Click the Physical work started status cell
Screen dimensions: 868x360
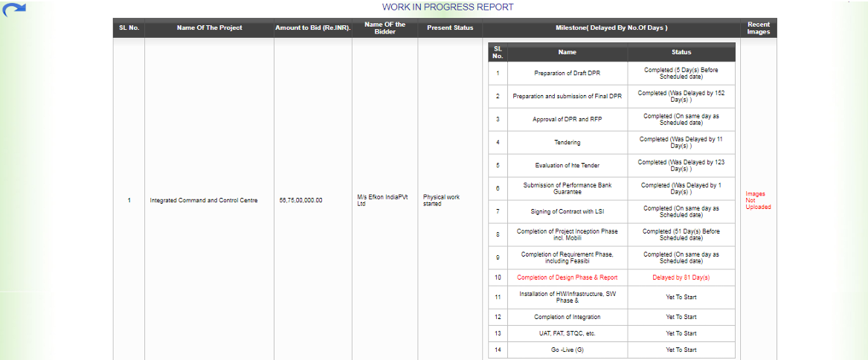(442, 200)
